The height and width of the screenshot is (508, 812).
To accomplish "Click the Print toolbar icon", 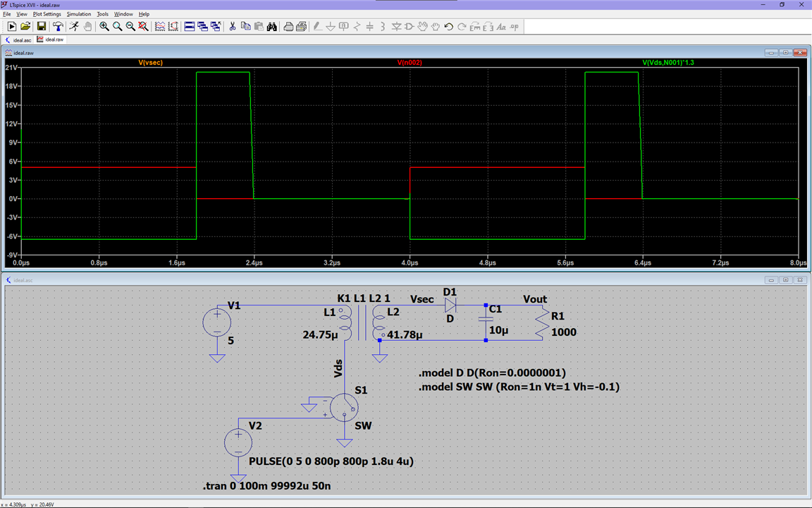I will (288, 27).
